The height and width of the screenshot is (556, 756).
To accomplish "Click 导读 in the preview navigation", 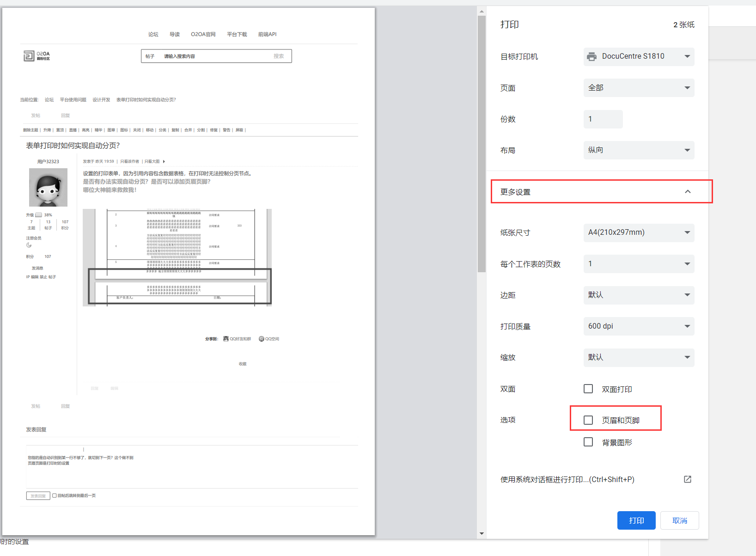I will [x=175, y=34].
